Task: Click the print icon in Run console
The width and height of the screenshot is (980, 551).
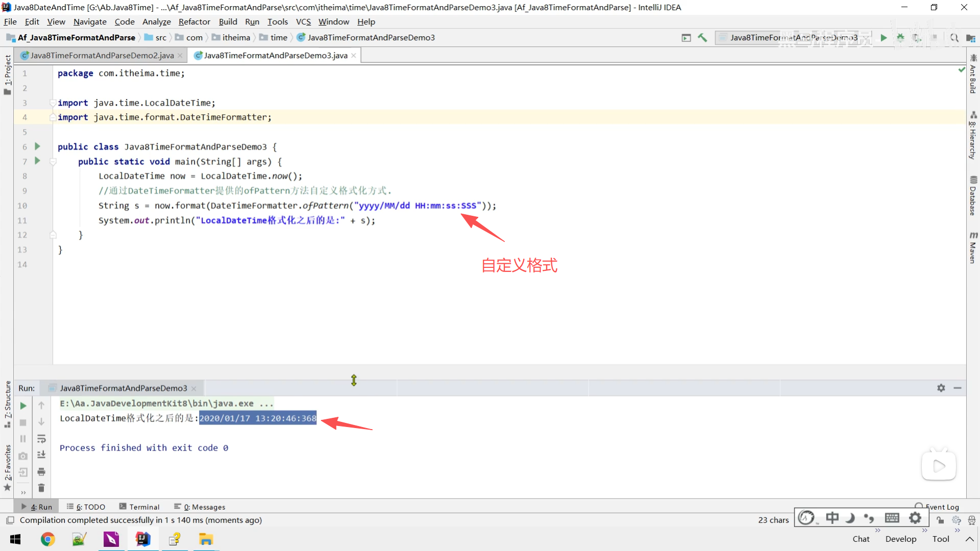Action: click(41, 472)
